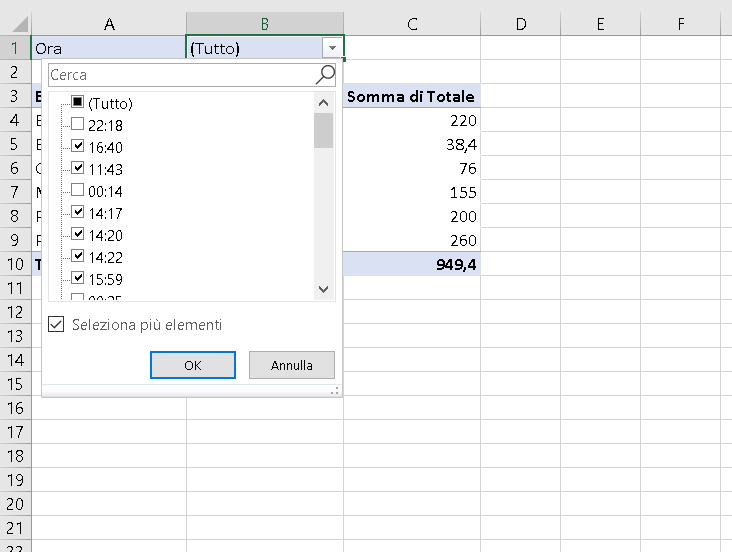Check the 00:14 time checkbox
732x552 pixels.
point(77,190)
